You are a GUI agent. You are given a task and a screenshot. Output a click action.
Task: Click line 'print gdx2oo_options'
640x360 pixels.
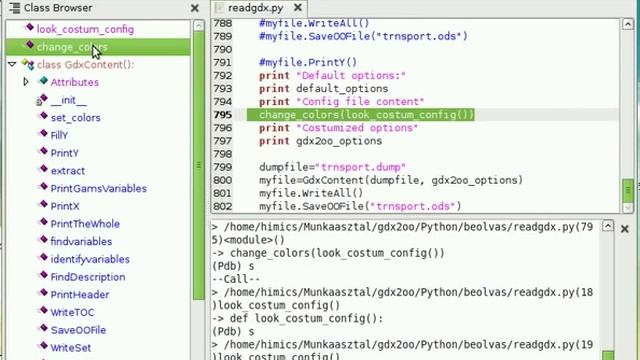tap(320, 141)
